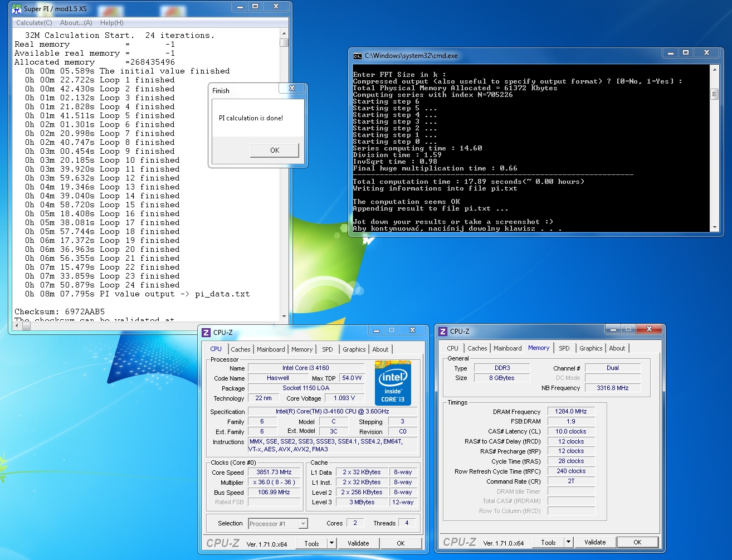Click the right CPU-Z Memory window title icon
Image resolution: width=732 pixels, height=560 pixels.
coord(443,332)
